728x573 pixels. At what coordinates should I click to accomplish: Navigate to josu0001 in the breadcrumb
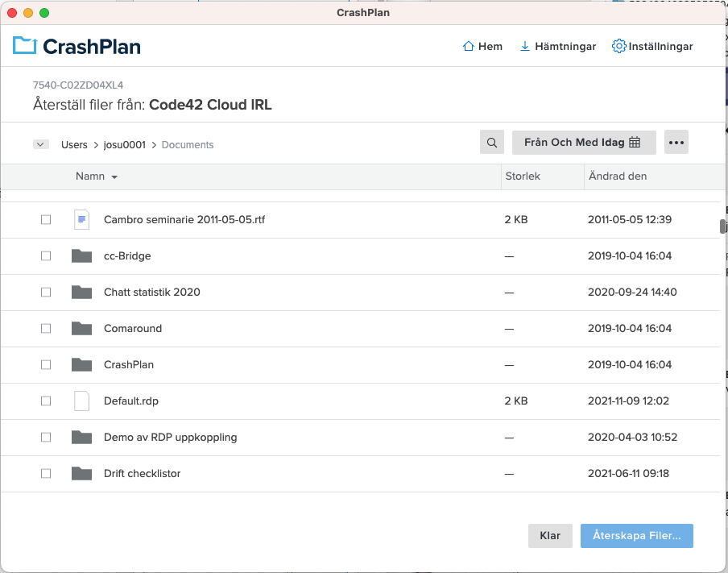125,144
